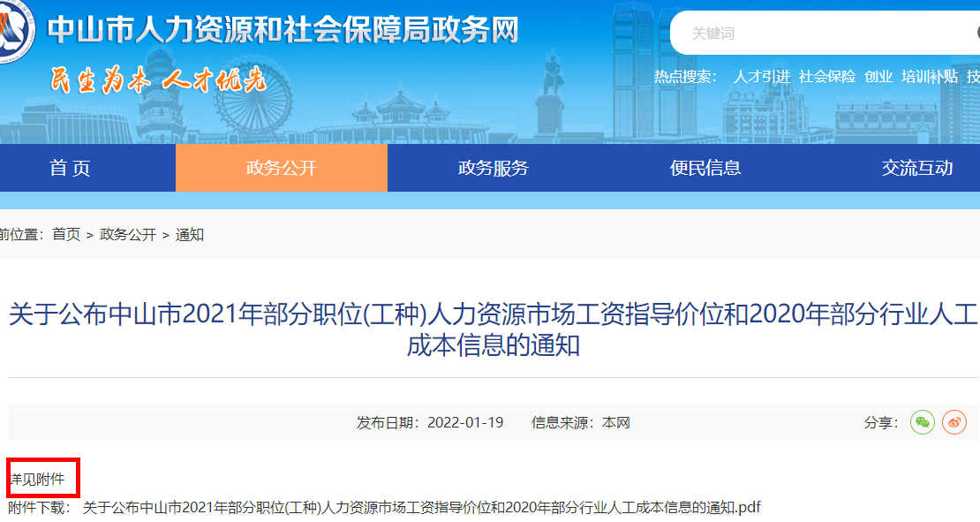Select the 创业 hot search link

point(878,77)
